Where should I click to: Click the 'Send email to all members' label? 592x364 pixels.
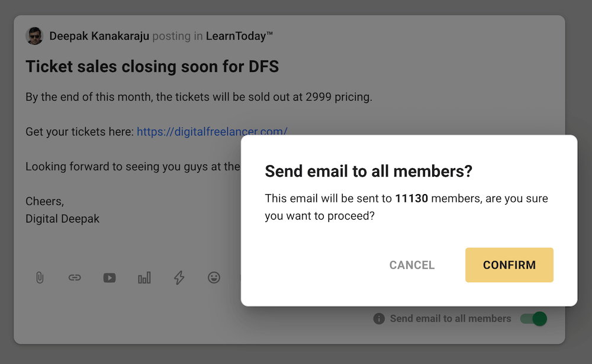(451, 318)
